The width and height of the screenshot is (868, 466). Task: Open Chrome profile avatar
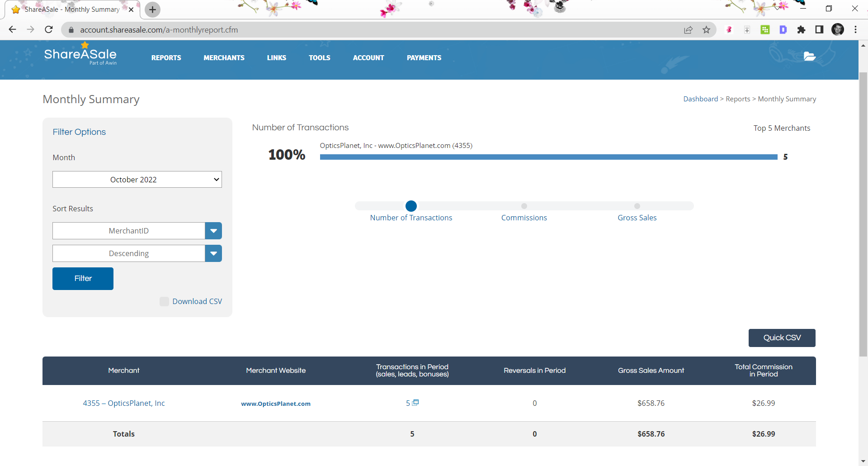coord(838,30)
